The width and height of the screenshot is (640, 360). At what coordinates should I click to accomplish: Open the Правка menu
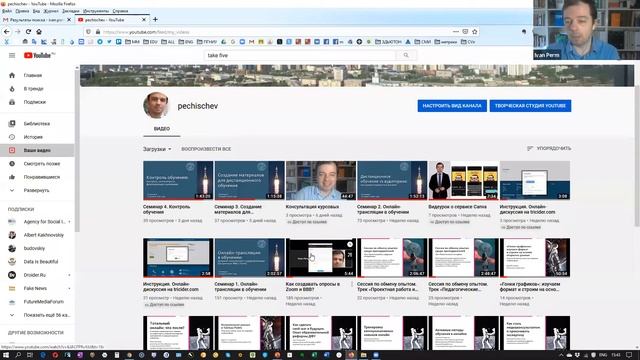tap(22, 11)
